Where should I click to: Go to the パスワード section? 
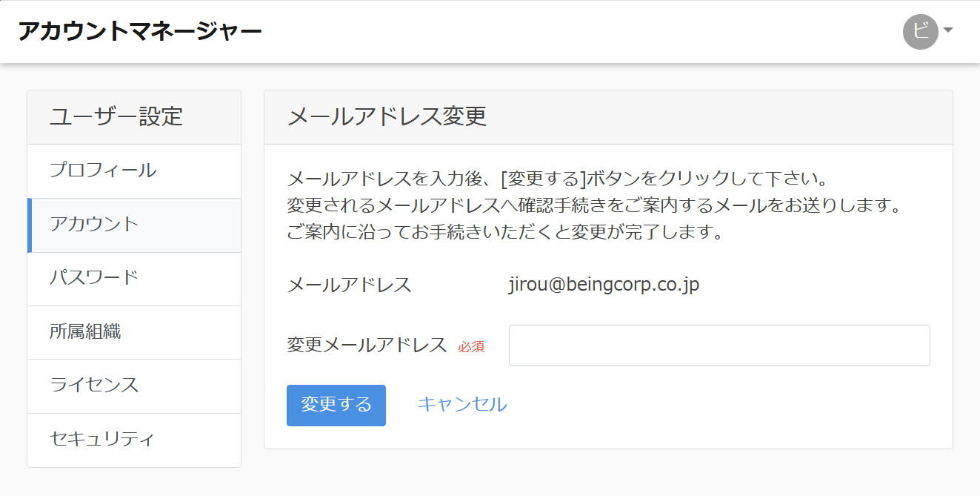pos(94,278)
